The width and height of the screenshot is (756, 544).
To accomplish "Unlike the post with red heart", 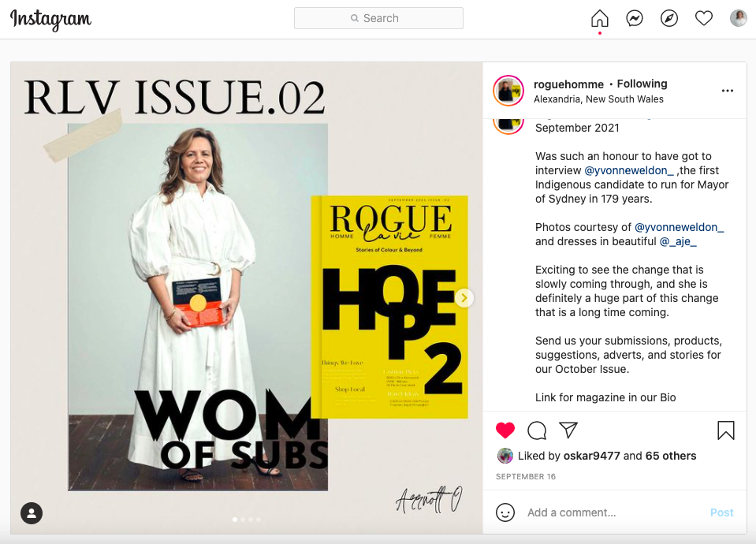I will pyautogui.click(x=505, y=430).
